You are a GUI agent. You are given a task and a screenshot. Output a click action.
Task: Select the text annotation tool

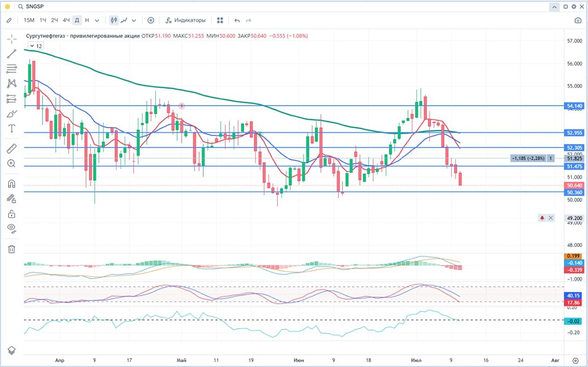point(11,128)
